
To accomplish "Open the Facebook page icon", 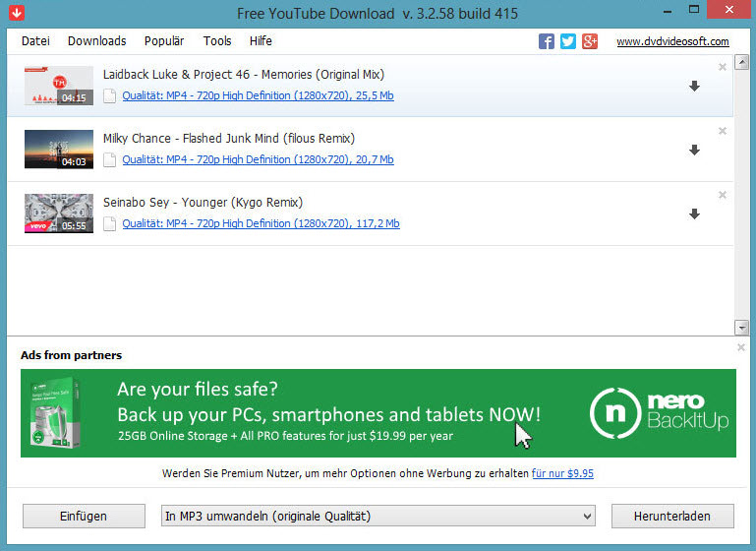I will pyautogui.click(x=547, y=41).
